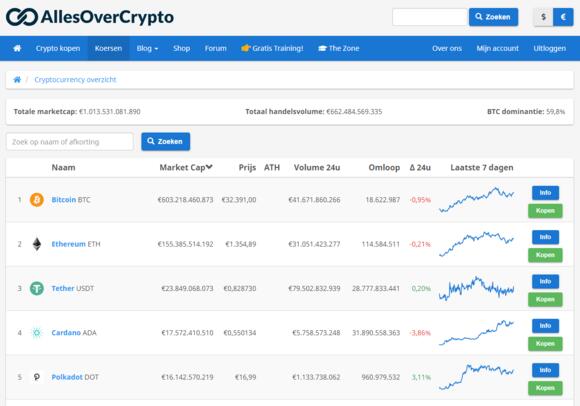Open The Zone menu item
This screenshot has height=406, width=580.
(338, 48)
